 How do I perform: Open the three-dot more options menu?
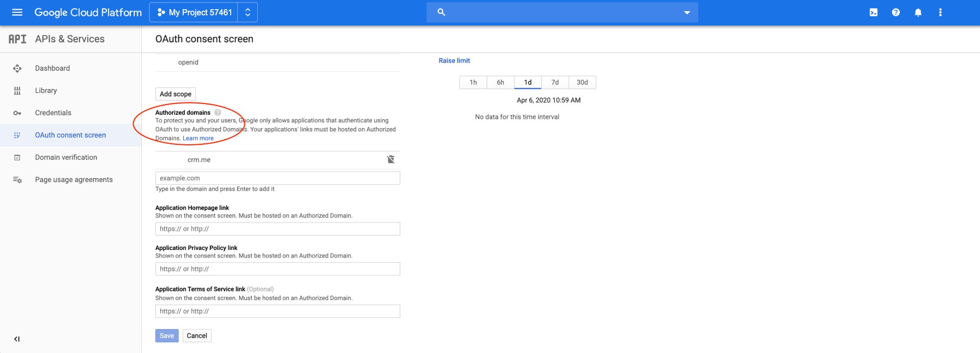pos(940,12)
